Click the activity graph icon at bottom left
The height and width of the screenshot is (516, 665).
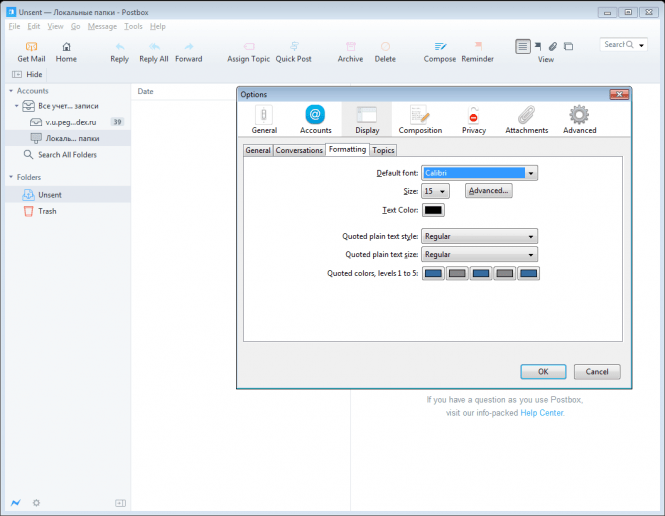coord(16,503)
